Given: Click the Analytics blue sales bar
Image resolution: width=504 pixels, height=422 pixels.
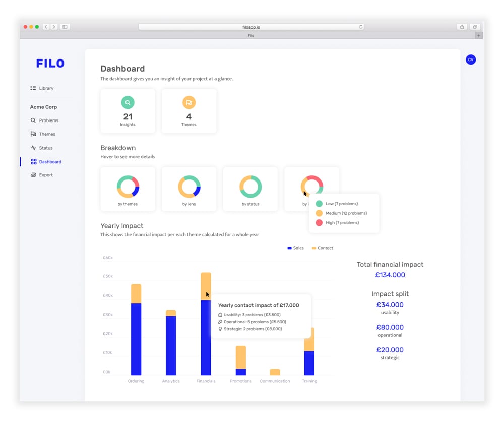Looking at the screenshot, I should tap(171, 345).
